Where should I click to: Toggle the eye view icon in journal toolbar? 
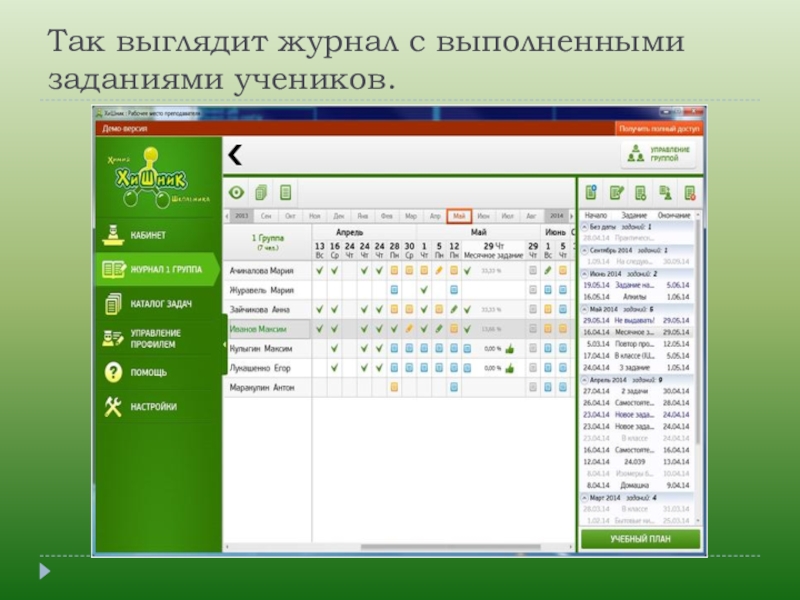coord(236,192)
